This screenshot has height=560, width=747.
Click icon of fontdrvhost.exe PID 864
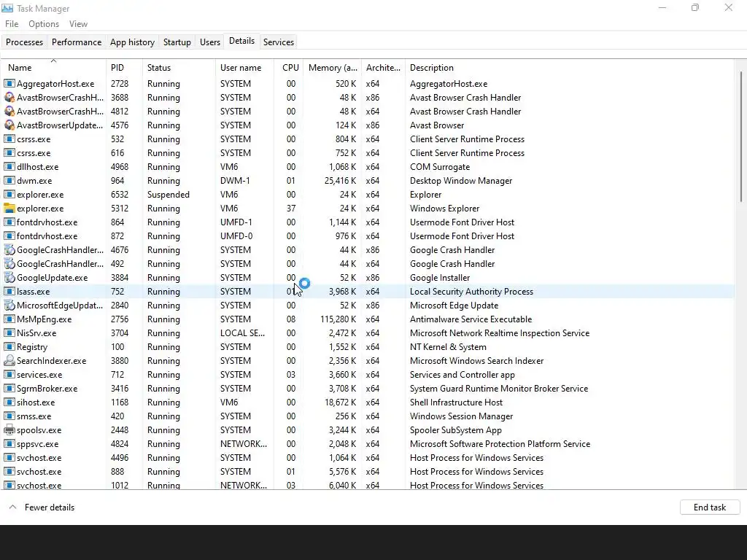9,222
